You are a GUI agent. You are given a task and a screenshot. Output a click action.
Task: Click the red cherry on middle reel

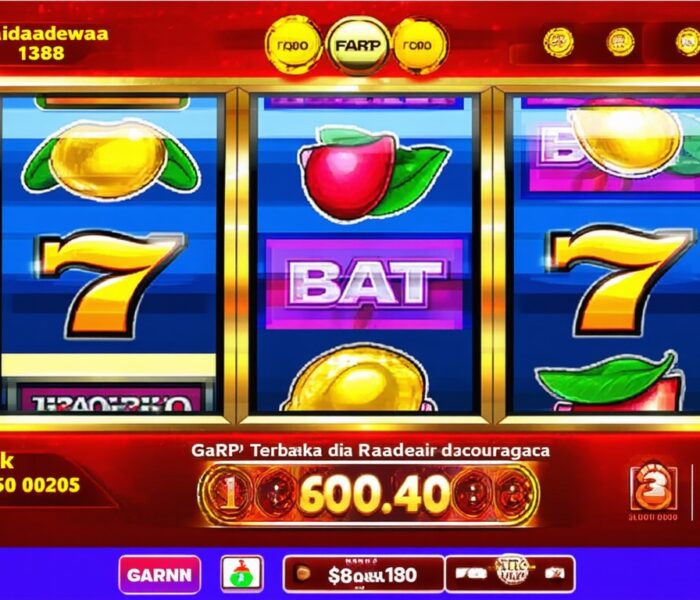(373, 174)
